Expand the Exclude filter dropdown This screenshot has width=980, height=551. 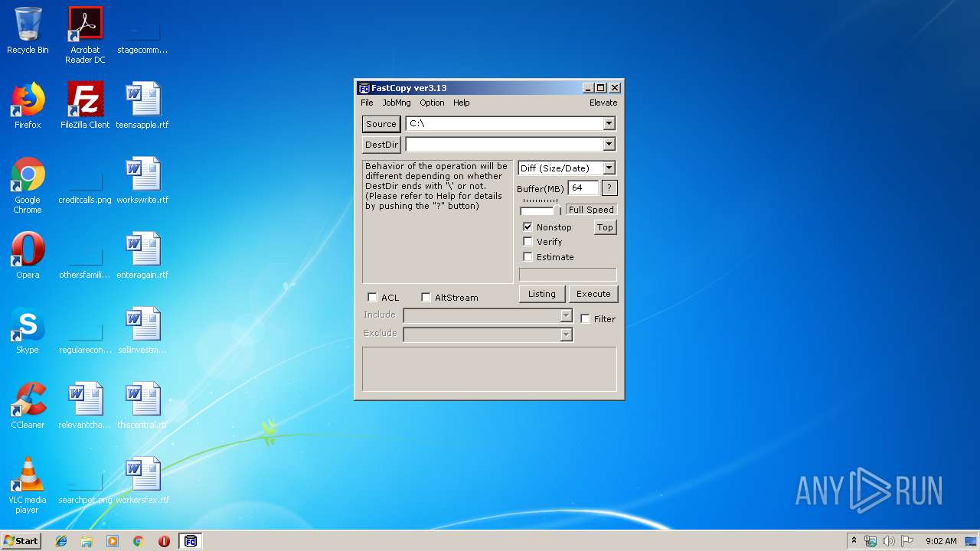pos(566,334)
